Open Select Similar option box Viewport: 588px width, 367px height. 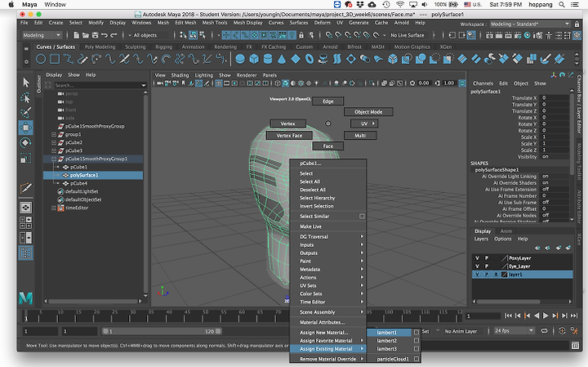pos(362,216)
